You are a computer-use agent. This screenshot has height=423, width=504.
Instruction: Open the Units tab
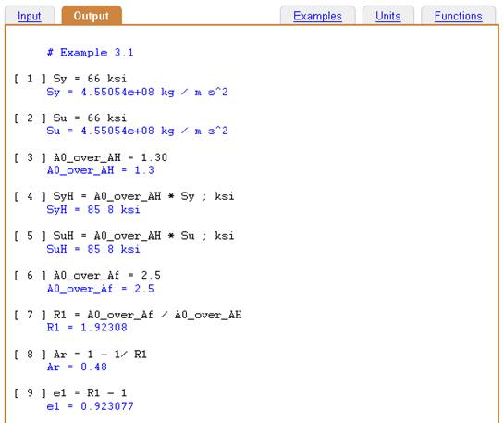pos(388,16)
